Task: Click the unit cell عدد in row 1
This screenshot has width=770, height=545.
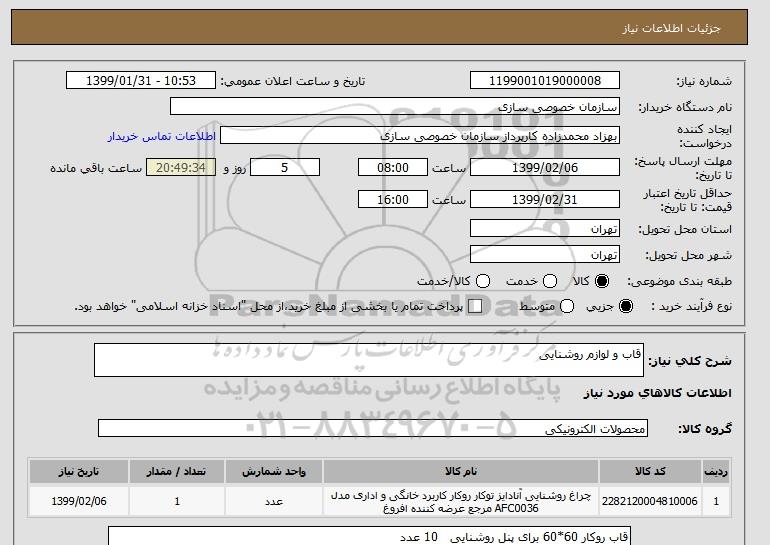Action: (274, 501)
